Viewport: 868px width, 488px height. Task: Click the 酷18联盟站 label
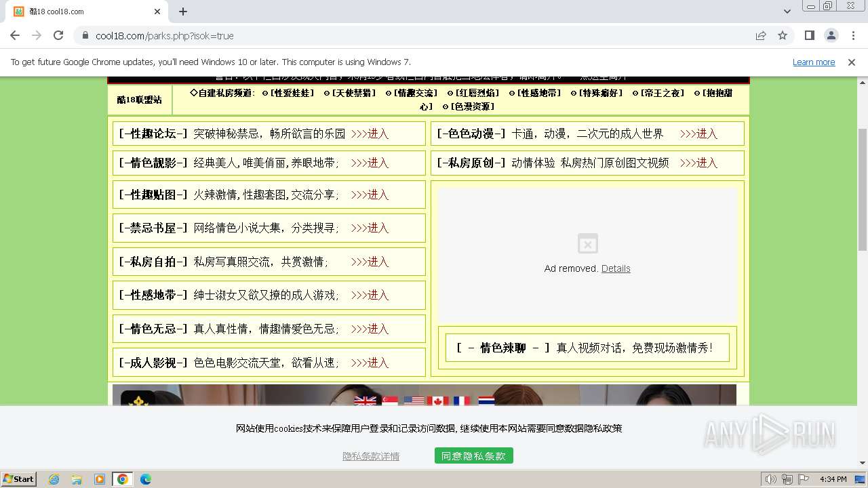pyautogui.click(x=140, y=100)
